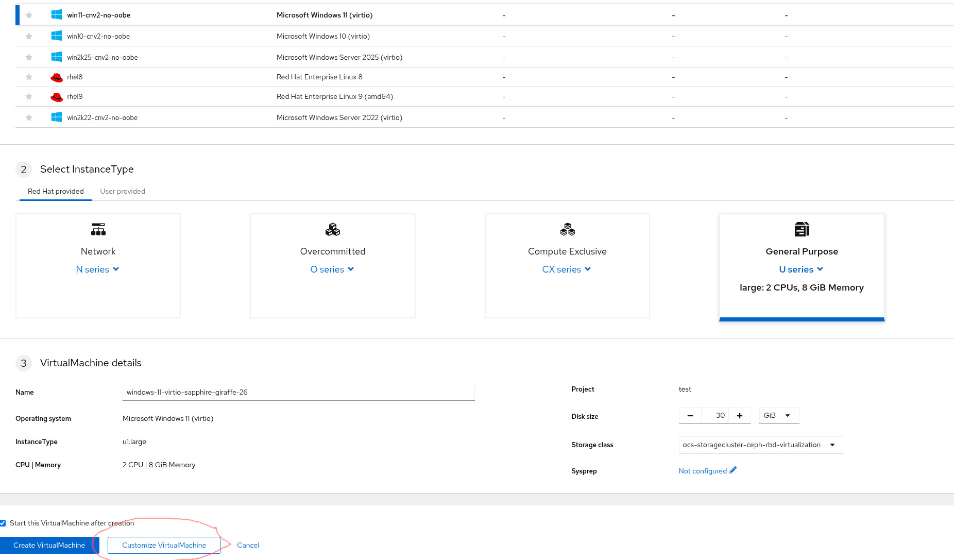Screen dimensions: 954x560
Task: Toggle favorite star for rhel8
Action: (29, 77)
